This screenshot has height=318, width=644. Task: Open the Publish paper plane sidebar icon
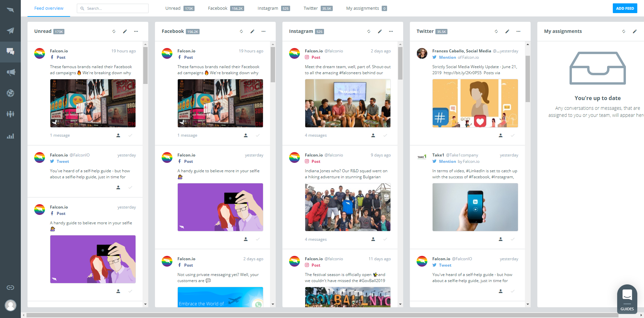pos(10,31)
